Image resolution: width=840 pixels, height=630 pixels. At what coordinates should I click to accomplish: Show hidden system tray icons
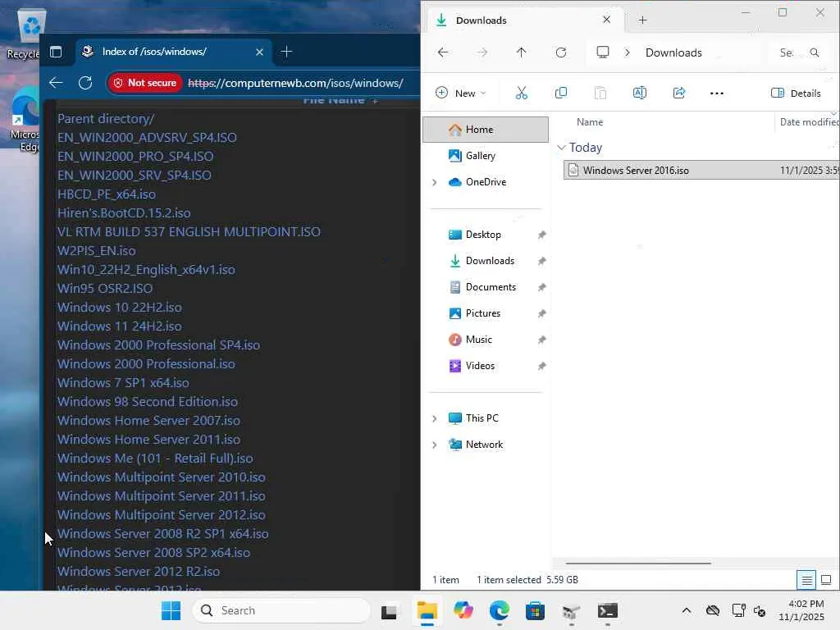pos(687,610)
